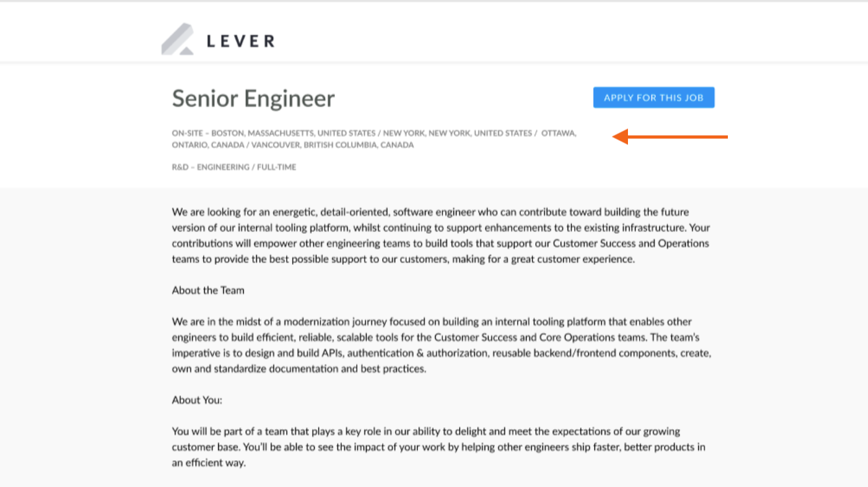Click the FULL-TIME commitment label

[x=277, y=167]
